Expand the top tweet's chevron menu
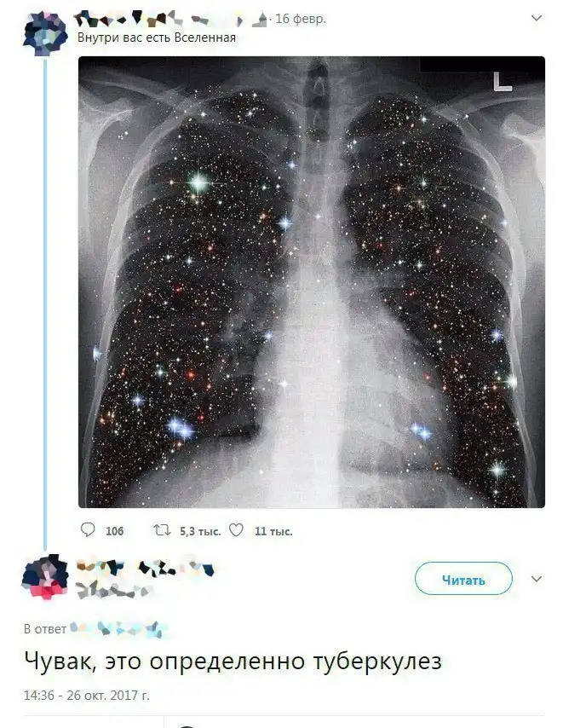The height and width of the screenshot is (728, 563). 536,18
